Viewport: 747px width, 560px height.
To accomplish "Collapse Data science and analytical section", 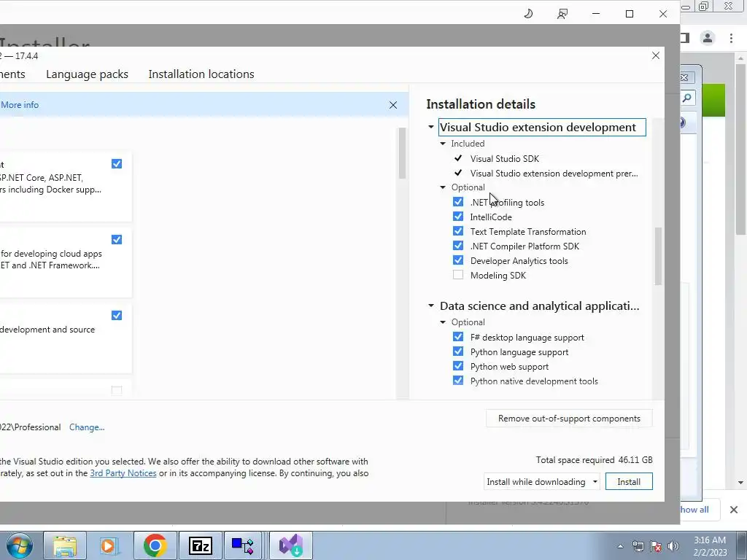I will (430, 306).
